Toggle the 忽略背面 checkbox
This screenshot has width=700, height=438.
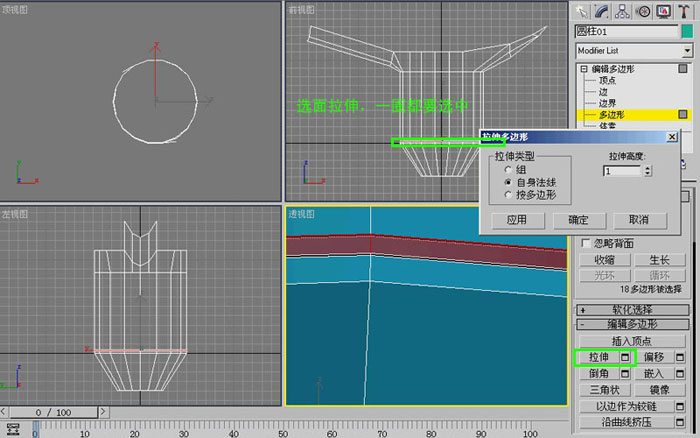tap(586, 243)
